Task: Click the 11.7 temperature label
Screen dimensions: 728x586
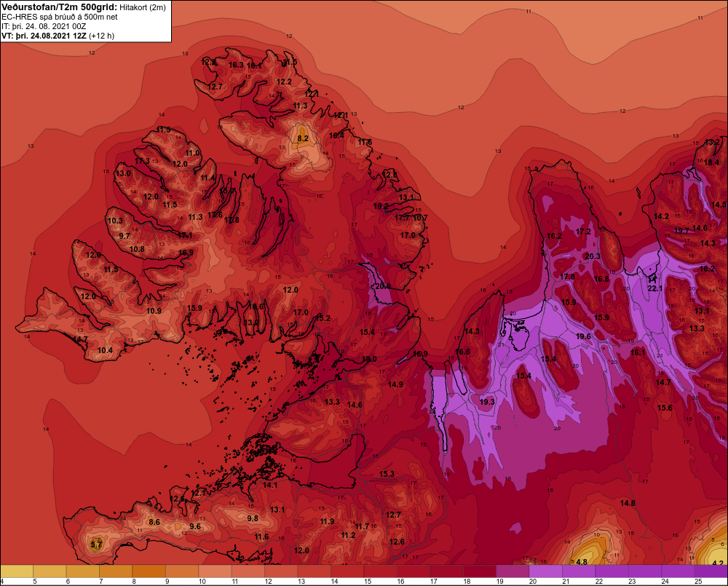Action: coord(362,526)
